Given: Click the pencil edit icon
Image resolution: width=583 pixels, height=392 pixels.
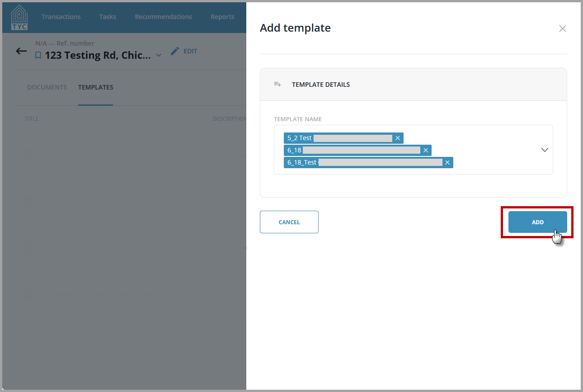Looking at the screenshot, I should tap(175, 51).
